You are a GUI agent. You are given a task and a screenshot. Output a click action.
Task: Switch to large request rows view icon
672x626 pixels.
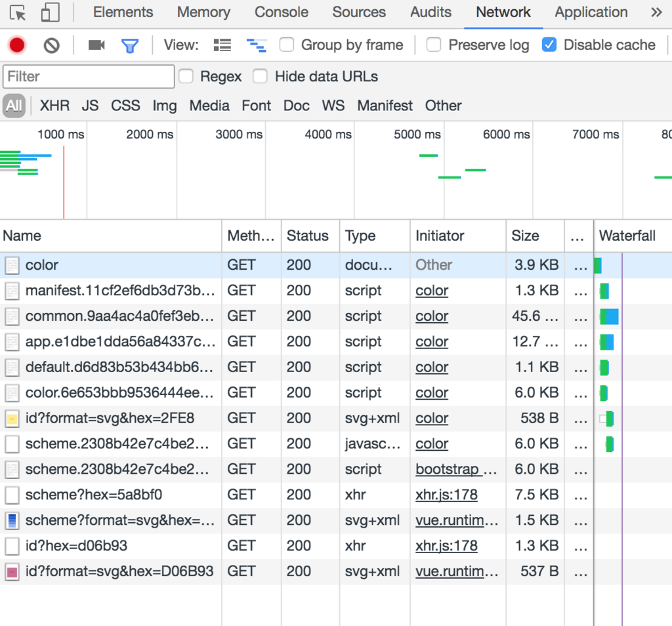(x=222, y=45)
